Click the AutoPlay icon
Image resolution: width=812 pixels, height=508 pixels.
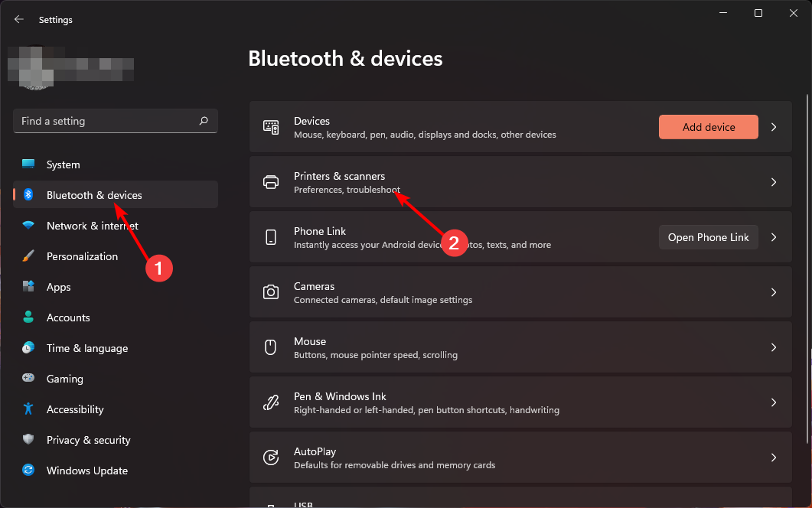(271, 457)
